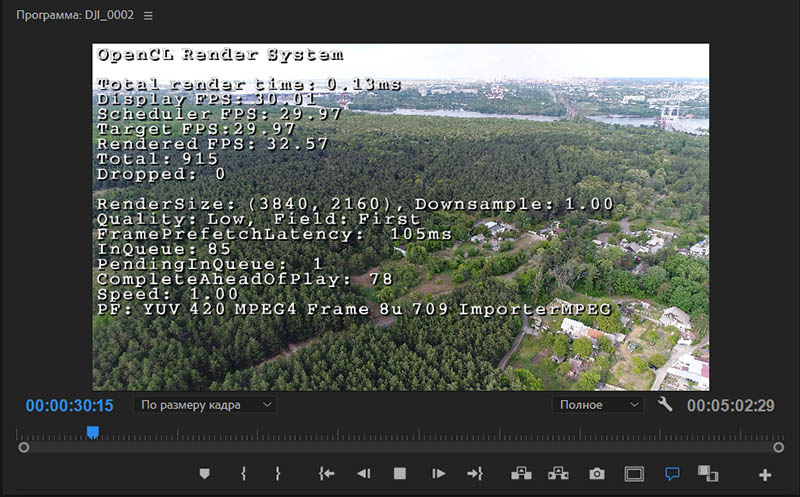800x497 pixels.
Task: Open zoom level dropdown По размеру кадра
Action: pyautogui.click(x=205, y=405)
